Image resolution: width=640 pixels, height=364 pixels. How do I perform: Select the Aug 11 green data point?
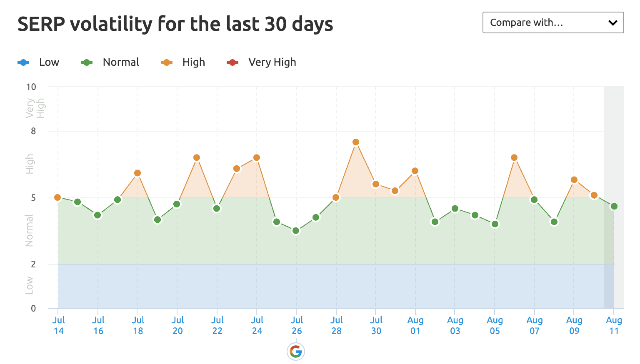coord(614,206)
